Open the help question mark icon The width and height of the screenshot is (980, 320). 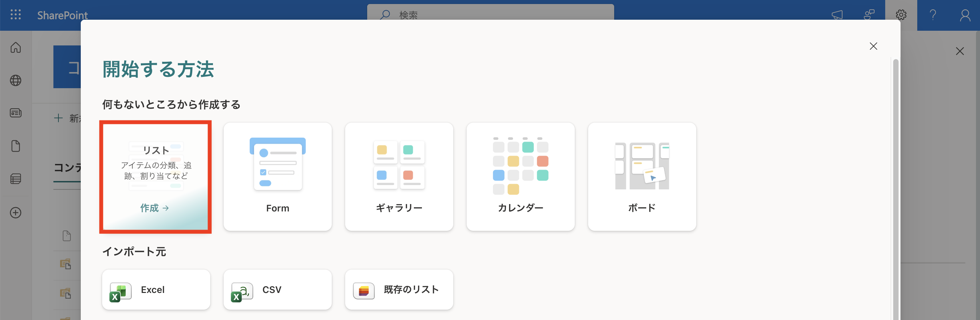(933, 15)
